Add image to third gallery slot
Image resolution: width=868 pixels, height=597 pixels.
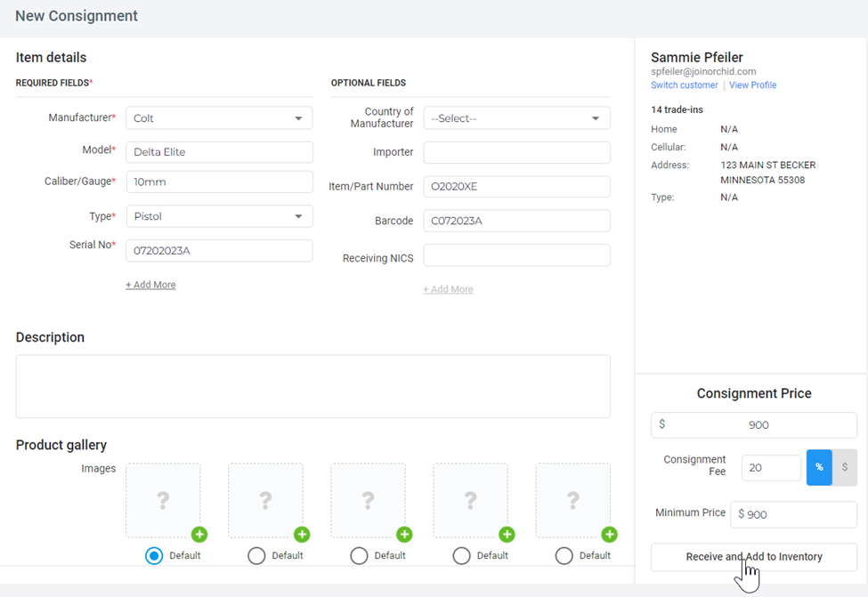coord(405,535)
